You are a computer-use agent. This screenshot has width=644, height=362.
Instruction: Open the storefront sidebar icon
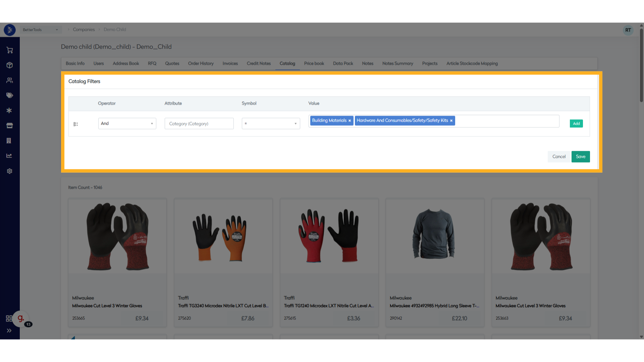[x=9, y=126]
